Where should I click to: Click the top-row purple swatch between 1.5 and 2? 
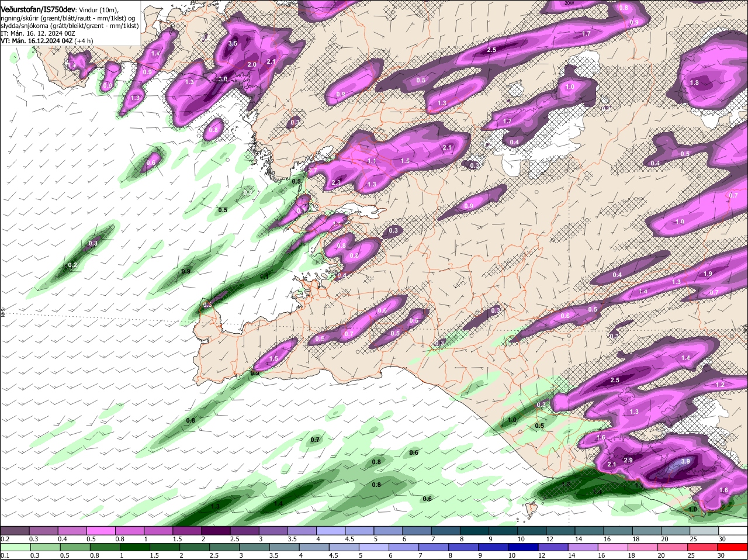[187, 530]
